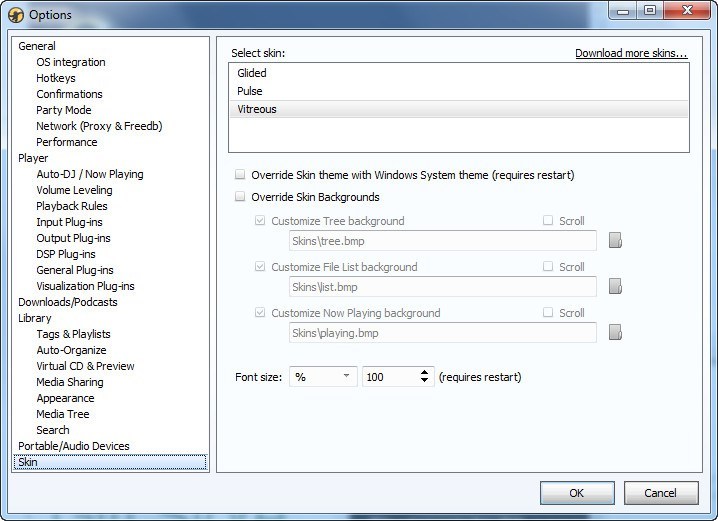This screenshot has width=718, height=521.
Task: Click the Skins\list.bmp path field
Action: (x=443, y=287)
